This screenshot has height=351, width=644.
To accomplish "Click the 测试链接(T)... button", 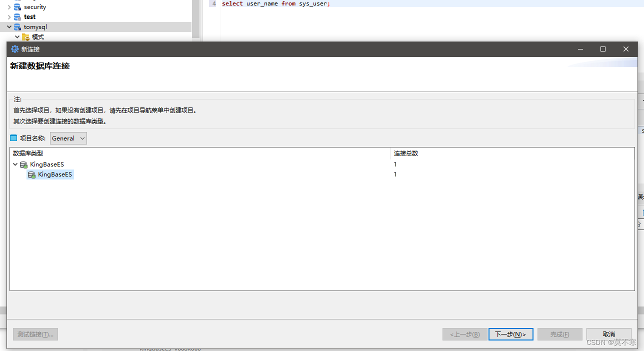I will point(35,334).
